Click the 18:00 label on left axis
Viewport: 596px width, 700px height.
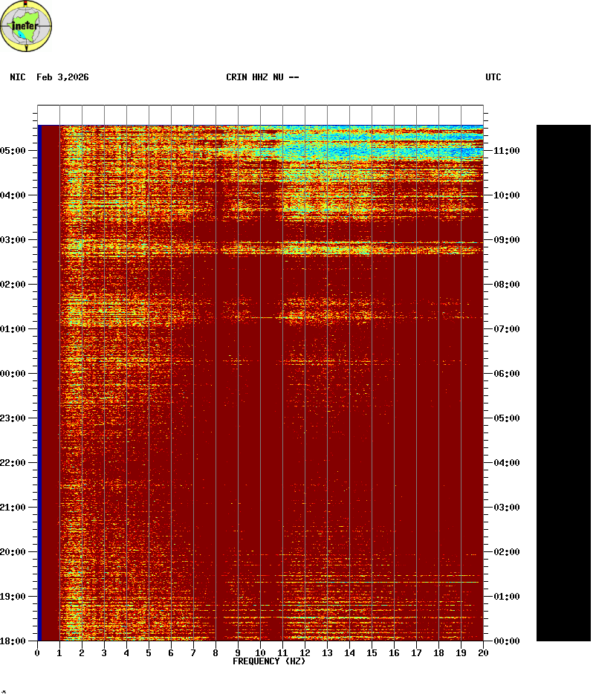[13, 641]
